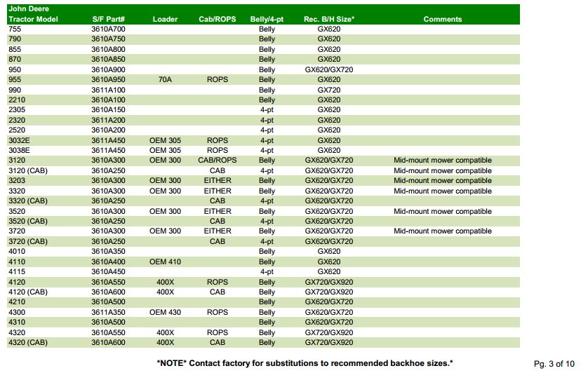Select tractor model 755 cell
588x380 pixels.
[15, 29]
